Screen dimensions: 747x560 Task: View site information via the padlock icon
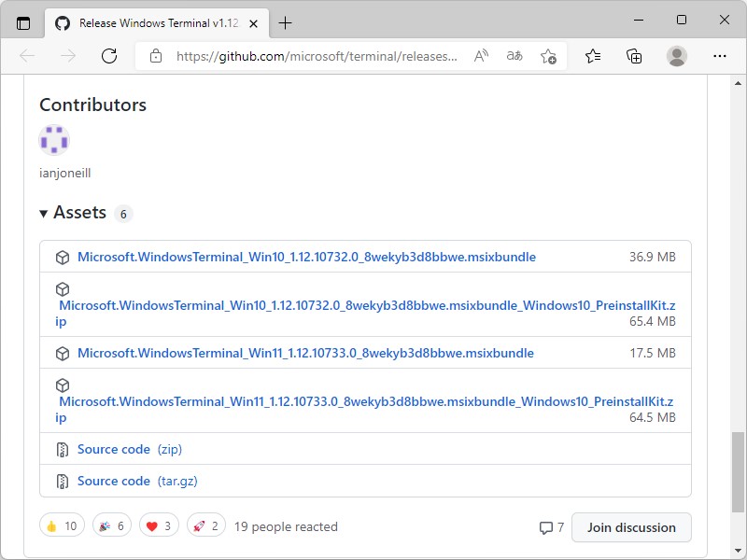(155, 56)
